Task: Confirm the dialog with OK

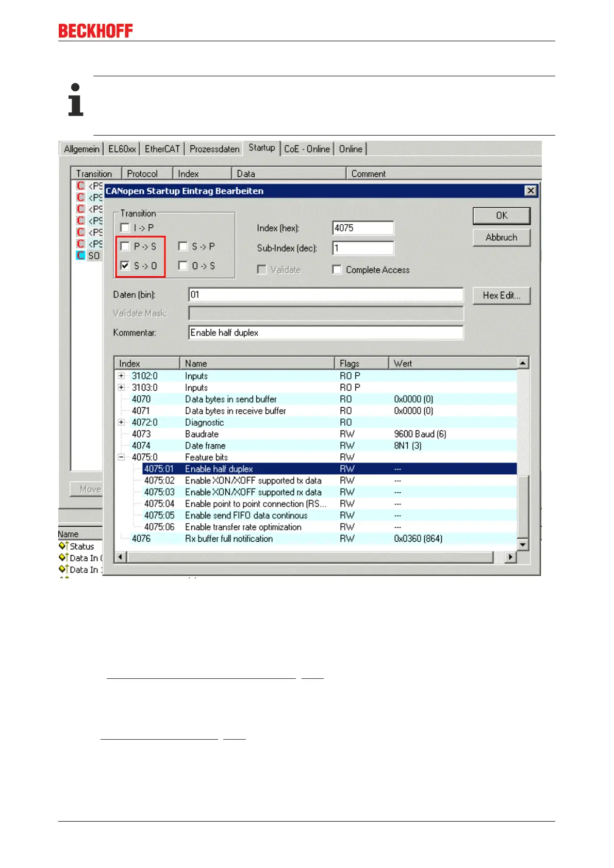Action: point(502,215)
